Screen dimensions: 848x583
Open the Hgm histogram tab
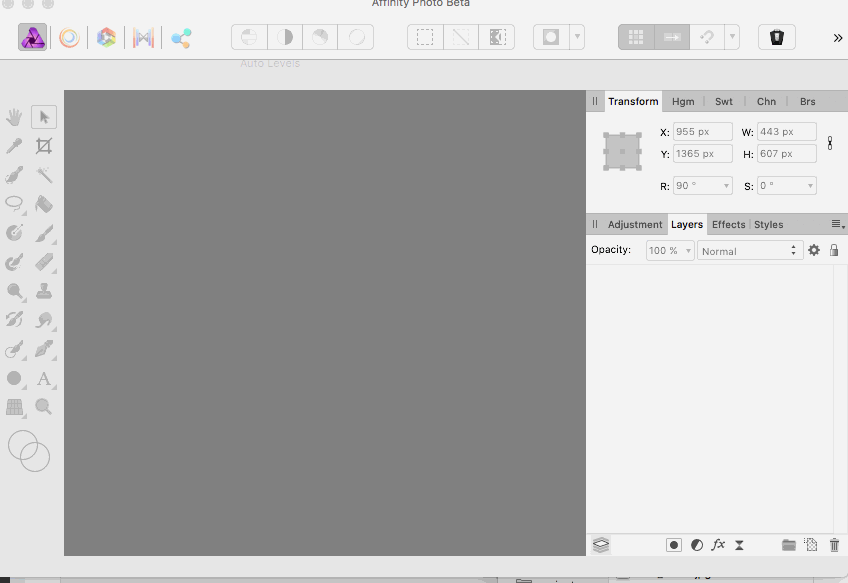point(683,102)
